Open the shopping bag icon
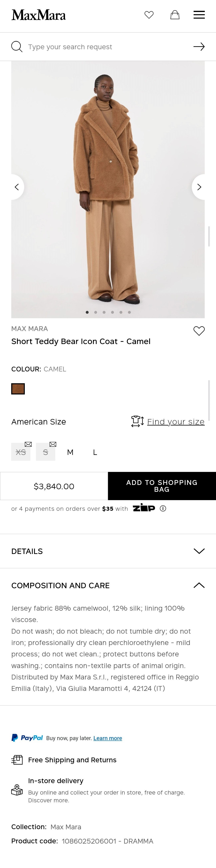This screenshot has width=216, height=868. click(x=175, y=15)
